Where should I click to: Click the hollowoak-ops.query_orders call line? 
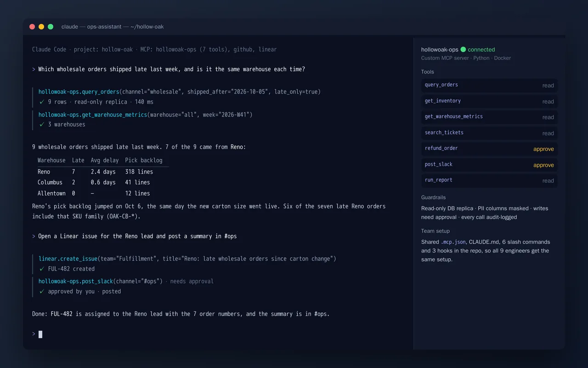[x=180, y=92]
